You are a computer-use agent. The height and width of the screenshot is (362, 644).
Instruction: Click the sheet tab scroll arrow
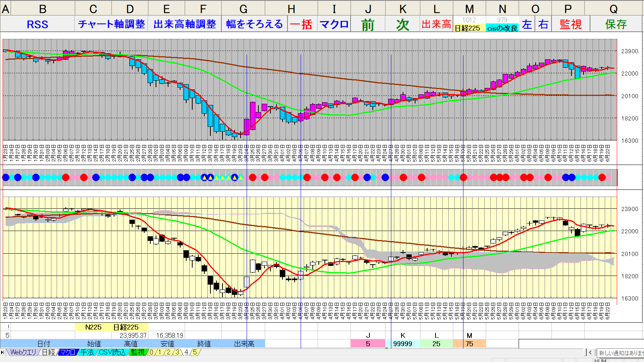pyautogui.click(x=3, y=352)
